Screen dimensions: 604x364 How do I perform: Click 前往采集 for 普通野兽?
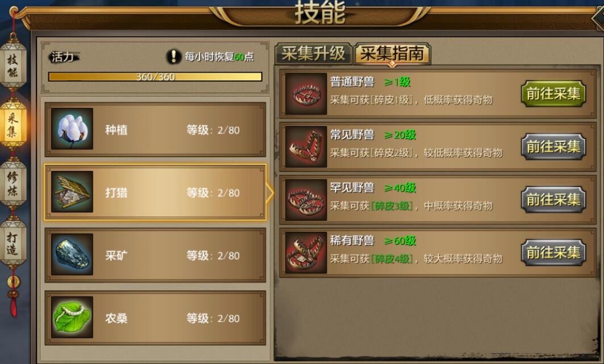pos(553,94)
